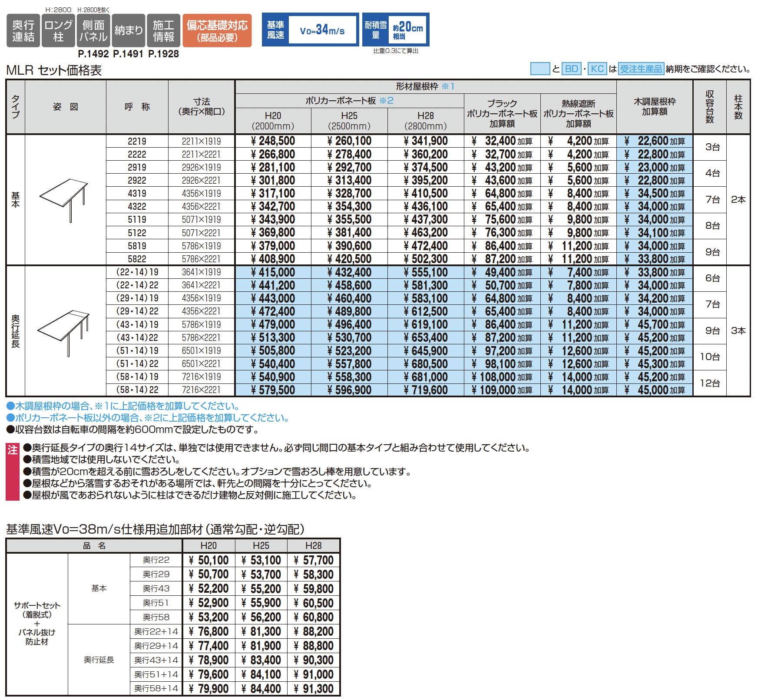Screen dimensions: 761x700
Task: Click the H25 (2500mm) column header
Action: 349,121
